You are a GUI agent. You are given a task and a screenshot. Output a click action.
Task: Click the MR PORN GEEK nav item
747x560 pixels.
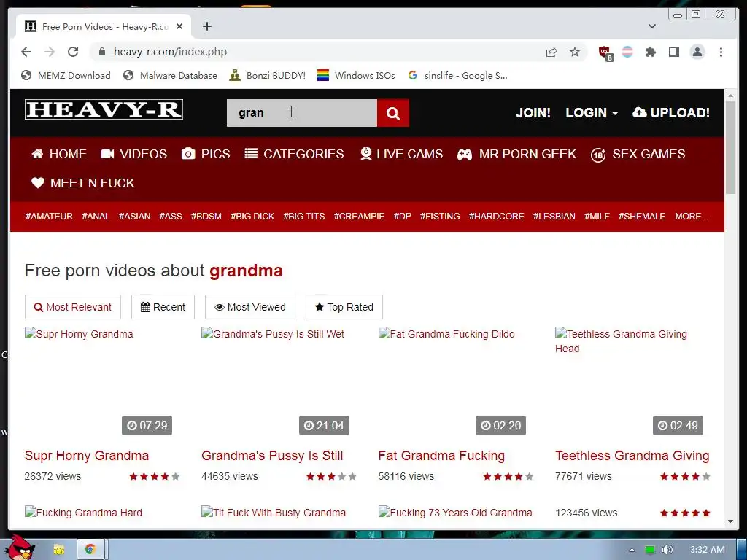[x=516, y=154]
